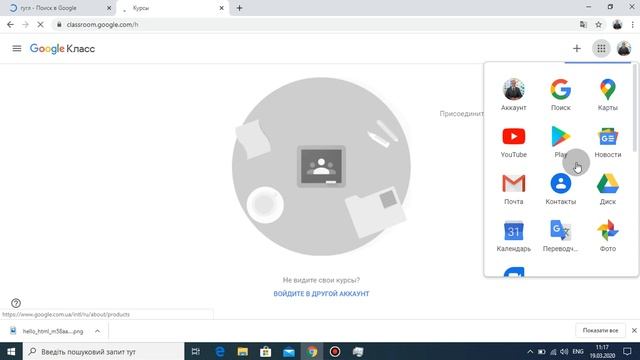This screenshot has height=360, width=640.
Task: Open Google Maps (Карты) app
Action: tap(607, 95)
